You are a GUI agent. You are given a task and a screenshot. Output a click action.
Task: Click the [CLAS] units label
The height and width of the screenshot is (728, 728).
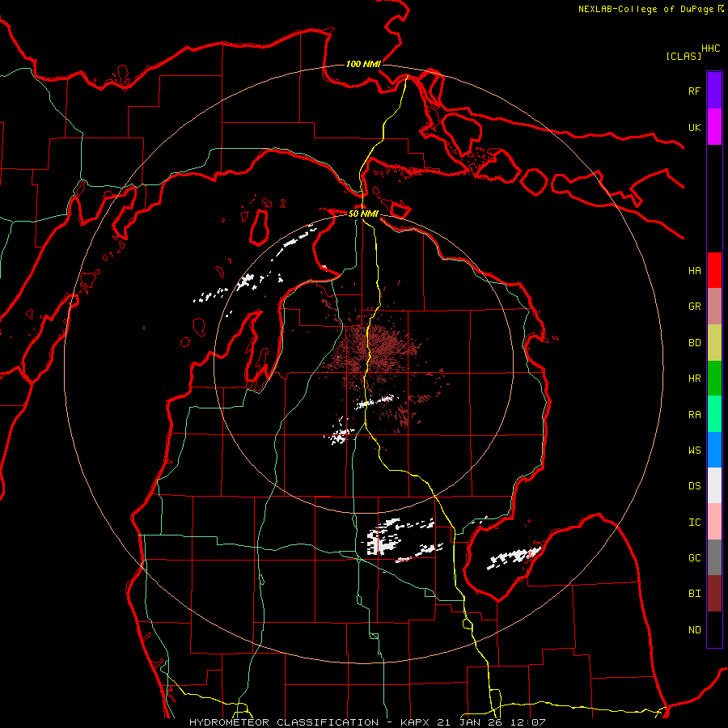click(684, 56)
